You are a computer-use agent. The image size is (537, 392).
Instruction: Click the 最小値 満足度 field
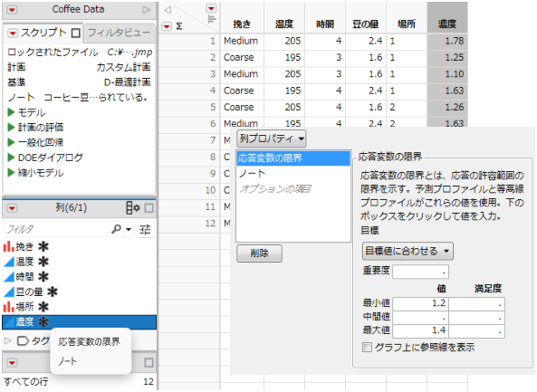pyautogui.click(x=476, y=303)
